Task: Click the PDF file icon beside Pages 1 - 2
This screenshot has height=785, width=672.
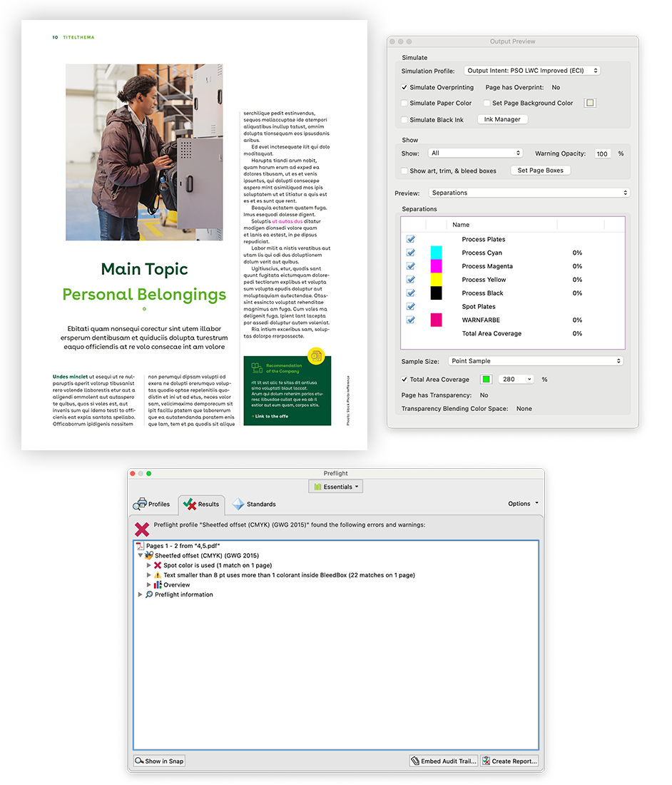Action: [140, 546]
